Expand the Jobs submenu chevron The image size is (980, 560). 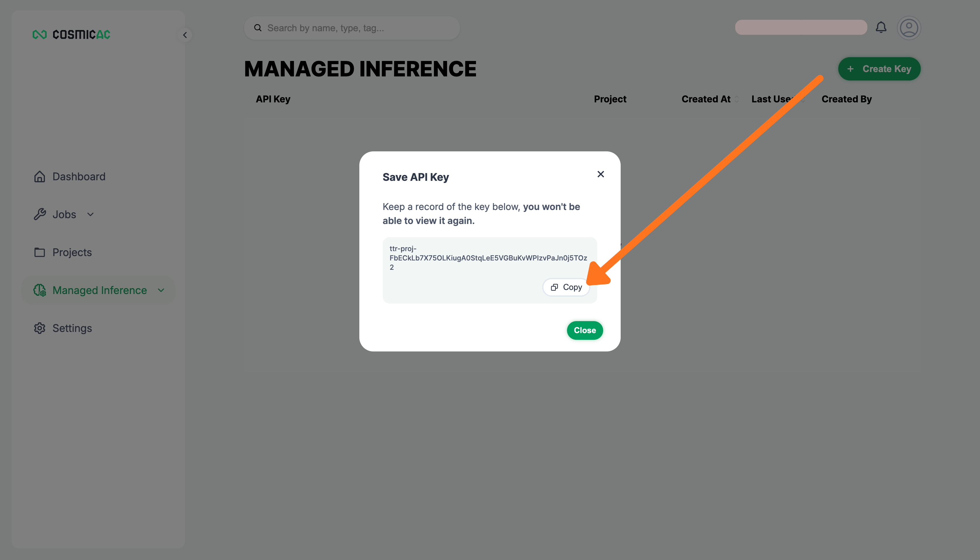pyautogui.click(x=90, y=214)
